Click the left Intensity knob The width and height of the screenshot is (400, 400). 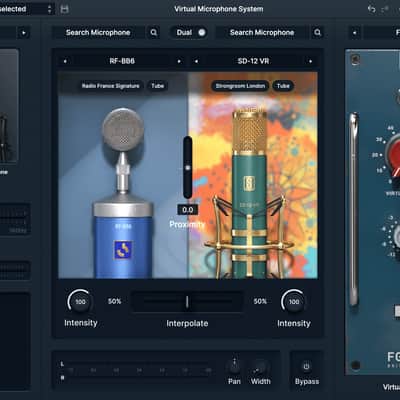(x=80, y=302)
